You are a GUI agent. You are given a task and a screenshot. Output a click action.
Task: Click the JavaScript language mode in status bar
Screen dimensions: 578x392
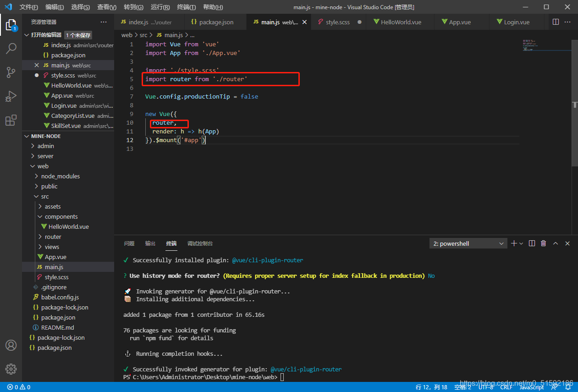[x=531, y=387]
